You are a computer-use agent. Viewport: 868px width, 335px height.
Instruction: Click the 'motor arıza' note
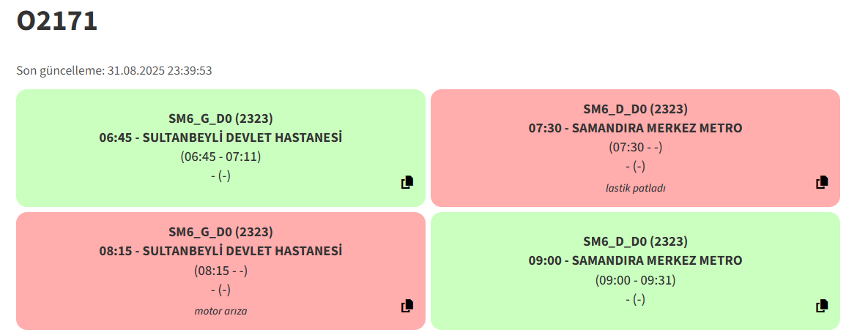[x=221, y=311]
